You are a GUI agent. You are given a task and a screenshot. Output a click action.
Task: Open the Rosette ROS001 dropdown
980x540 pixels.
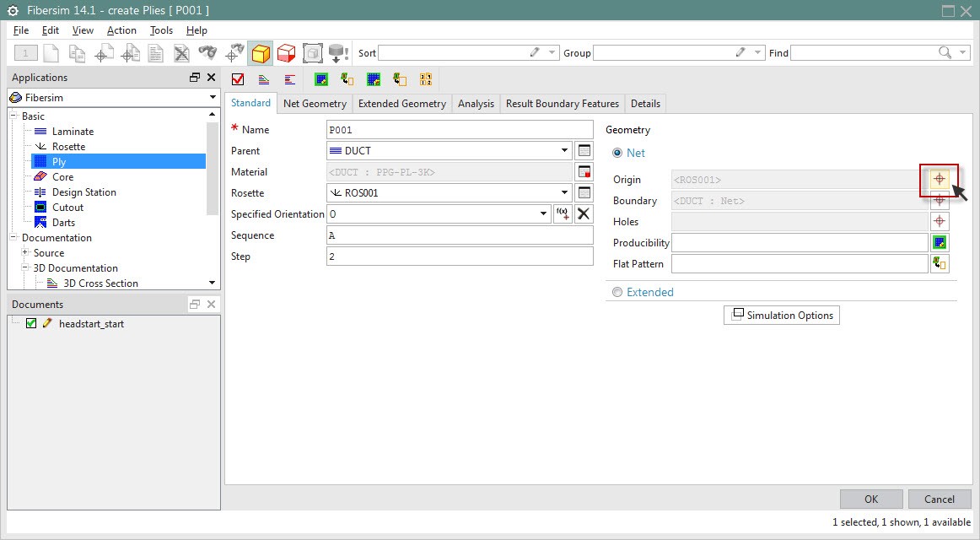(564, 193)
